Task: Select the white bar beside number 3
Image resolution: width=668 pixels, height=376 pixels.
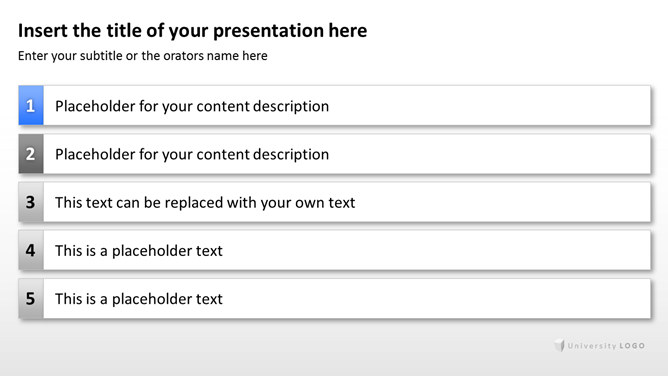Action: (x=347, y=202)
